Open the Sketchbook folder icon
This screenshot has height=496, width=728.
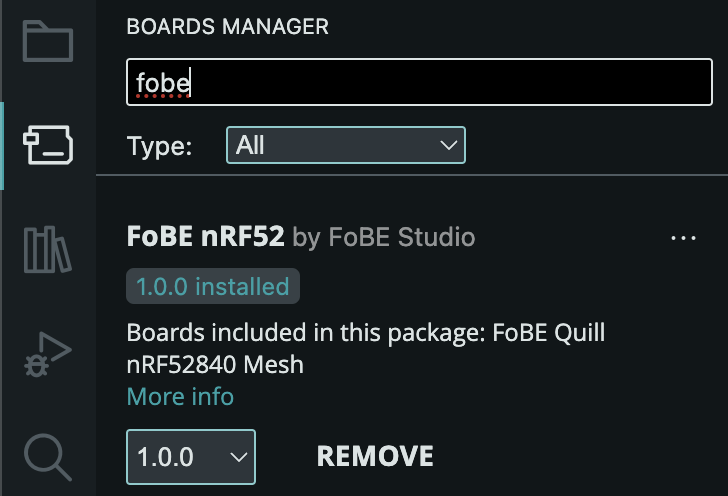coord(48,41)
